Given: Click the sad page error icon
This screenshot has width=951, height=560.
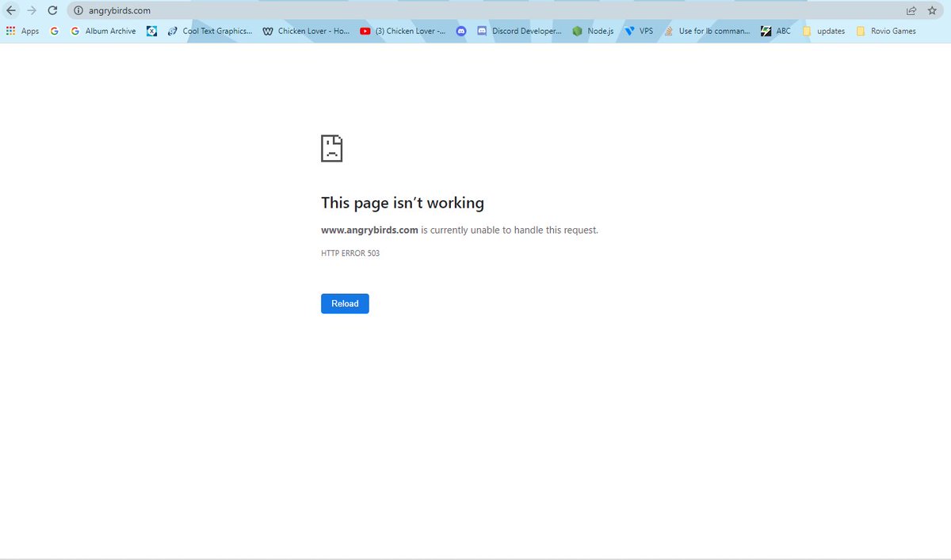Looking at the screenshot, I should 331,148.
